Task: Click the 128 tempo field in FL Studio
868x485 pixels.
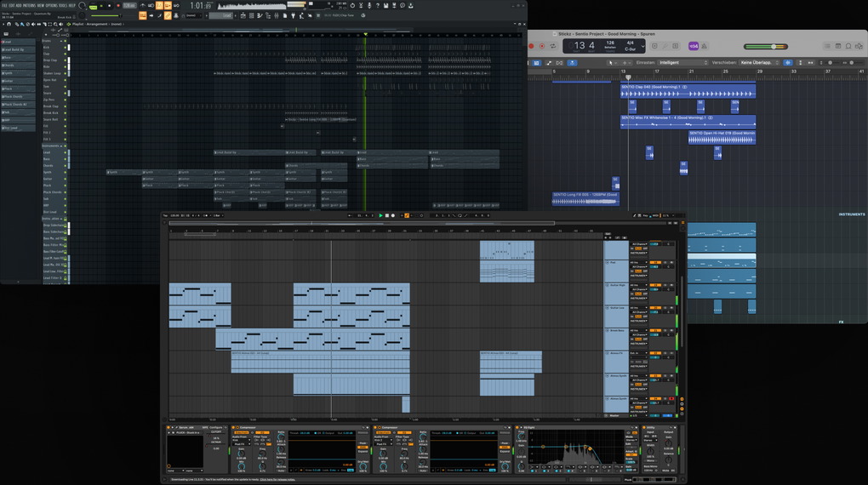Action: coord(129,6)
